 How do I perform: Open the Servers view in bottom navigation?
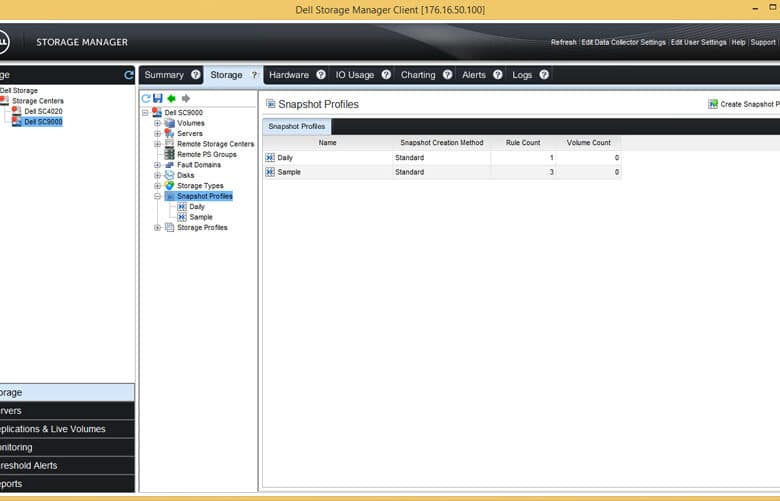[67, 411]
